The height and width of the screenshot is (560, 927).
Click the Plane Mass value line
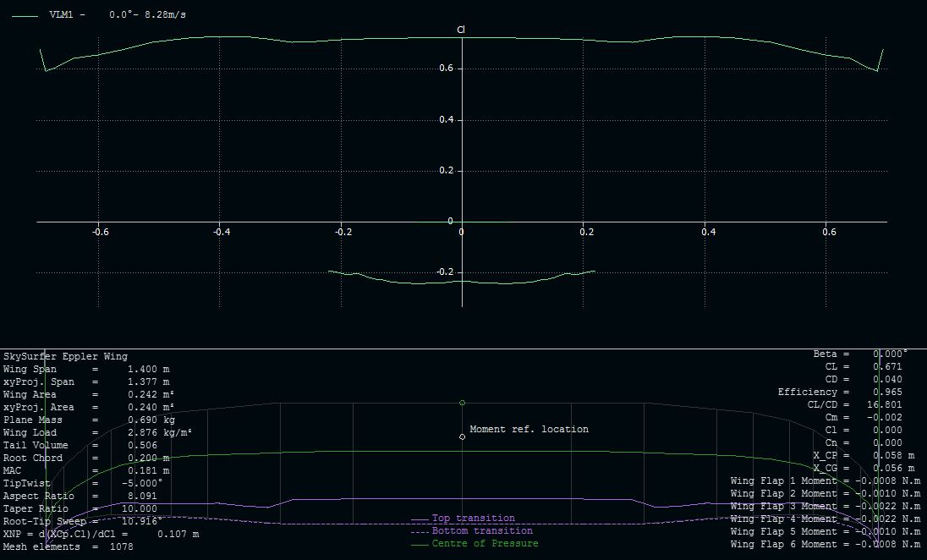90,420
